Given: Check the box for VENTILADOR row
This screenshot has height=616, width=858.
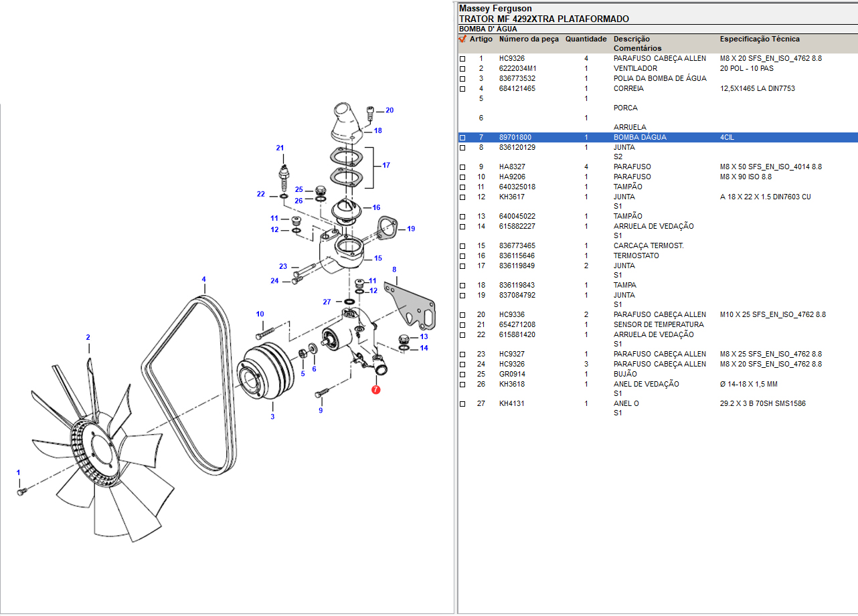Looking at the screenshot, I should [x=462, y=69].
